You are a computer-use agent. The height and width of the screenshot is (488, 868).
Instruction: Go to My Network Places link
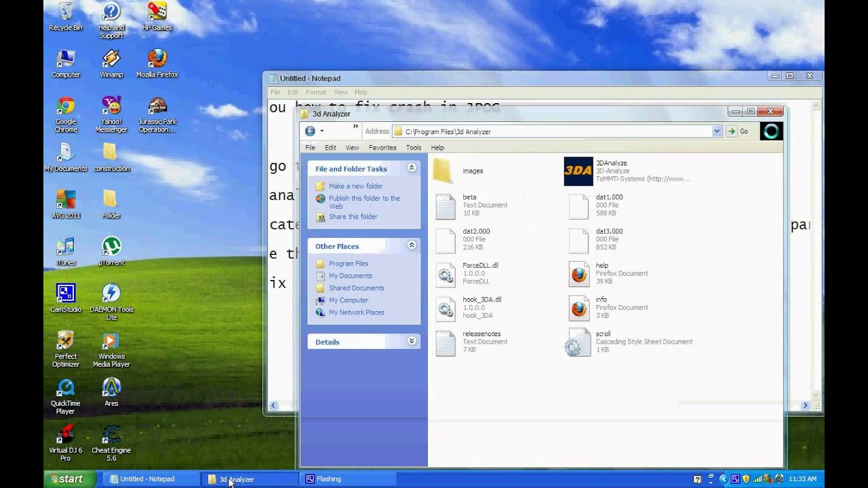coord(357,312)
